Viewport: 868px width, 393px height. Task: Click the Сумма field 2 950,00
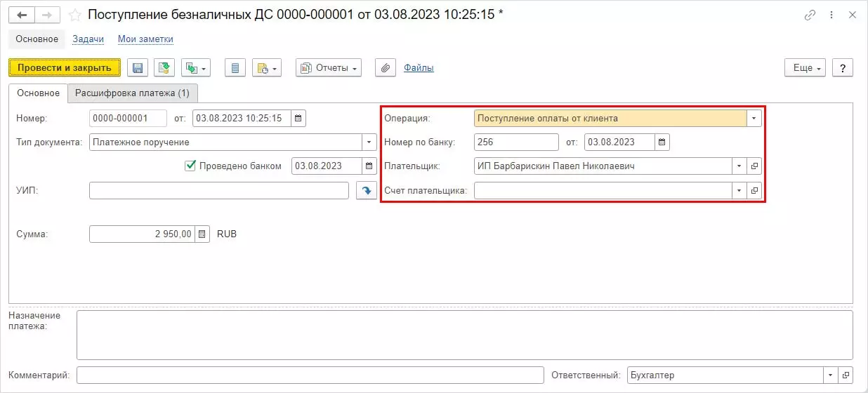(x=142, y=234)
